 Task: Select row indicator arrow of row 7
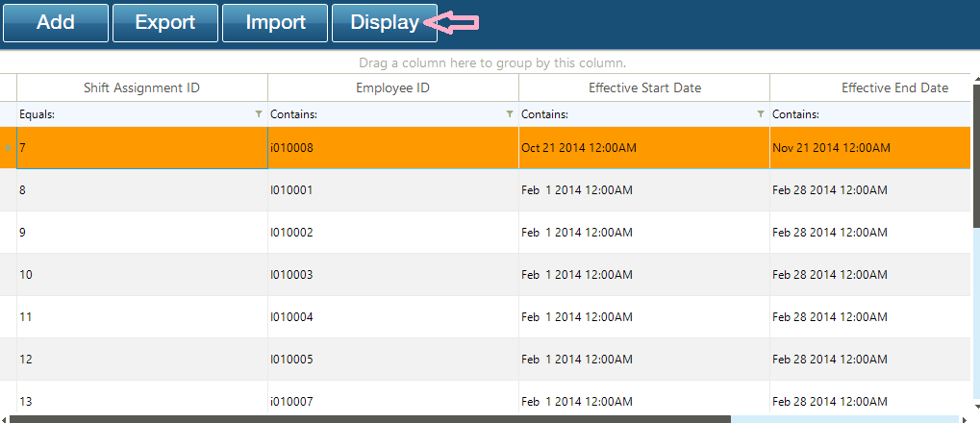(x=8, y=148)
